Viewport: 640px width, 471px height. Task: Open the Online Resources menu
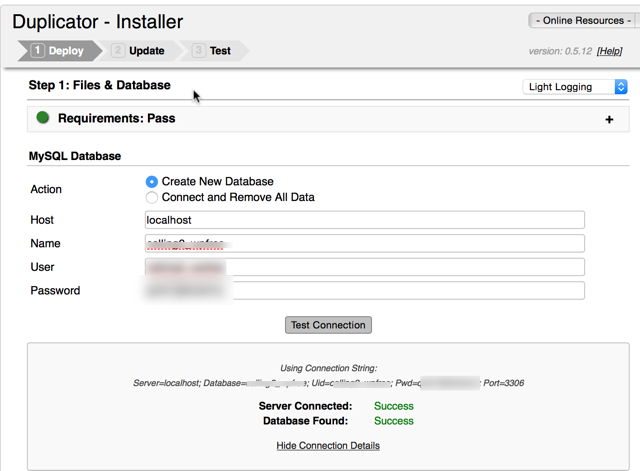tap(578, 20)
